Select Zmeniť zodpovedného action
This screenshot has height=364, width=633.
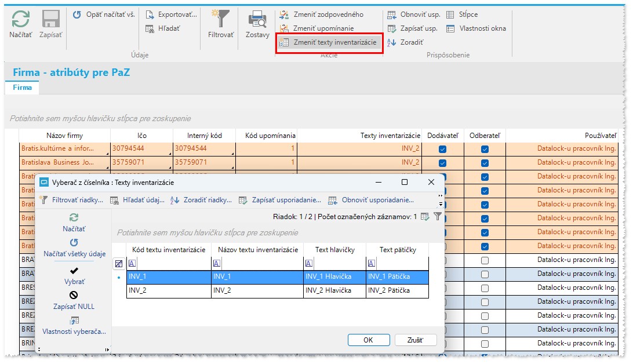click(x=322, y=14)
